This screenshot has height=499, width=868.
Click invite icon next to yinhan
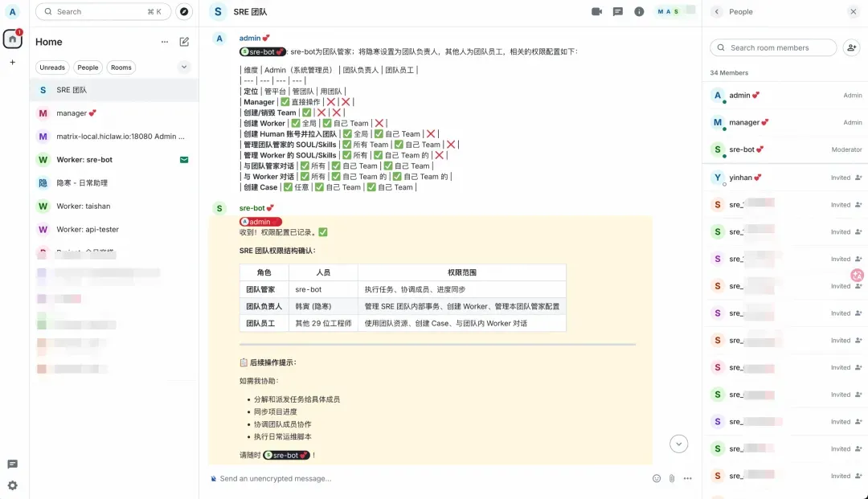pos(858,178)
